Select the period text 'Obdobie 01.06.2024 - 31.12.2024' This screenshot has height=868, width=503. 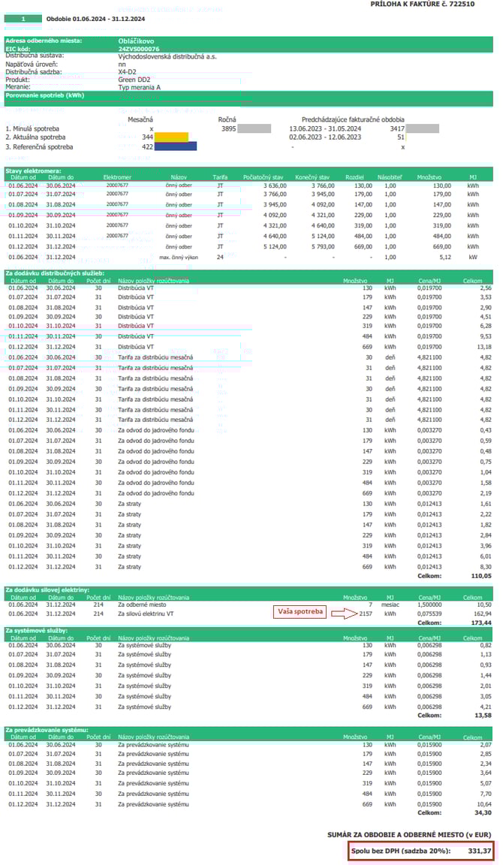[x=96, y=19]
